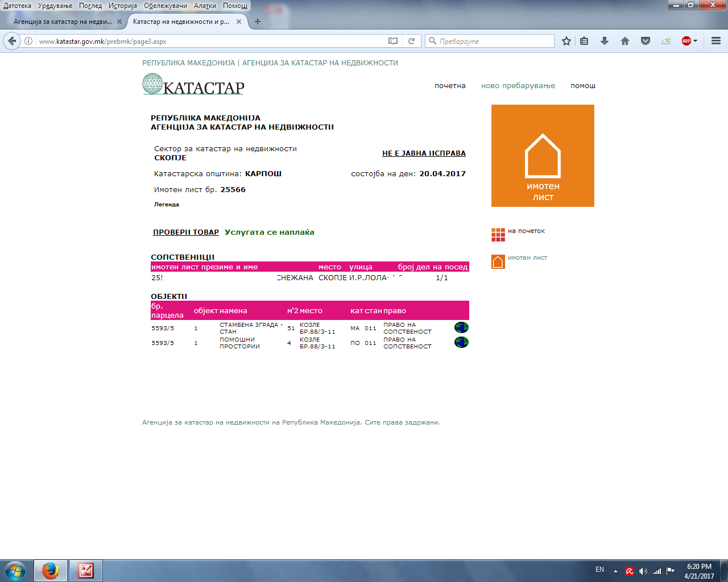Click the ПРОВЕРИ ТОВАР link
The image size is (728, 582).
tap(186, 232)
